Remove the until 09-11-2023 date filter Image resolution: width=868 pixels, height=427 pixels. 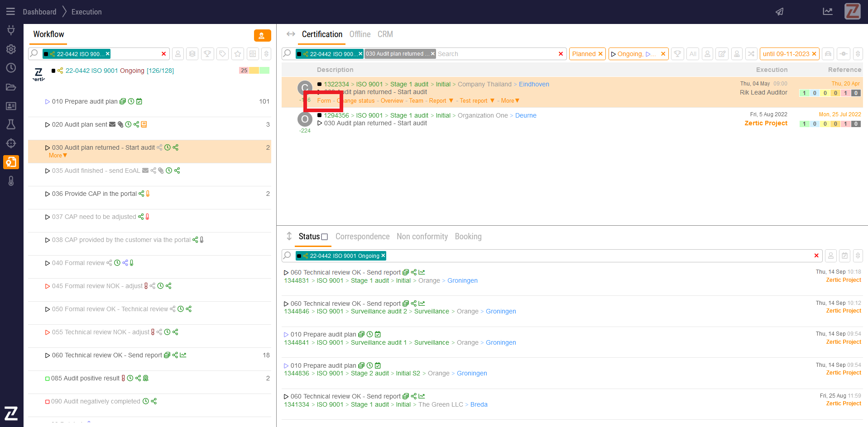pos(814,54)
